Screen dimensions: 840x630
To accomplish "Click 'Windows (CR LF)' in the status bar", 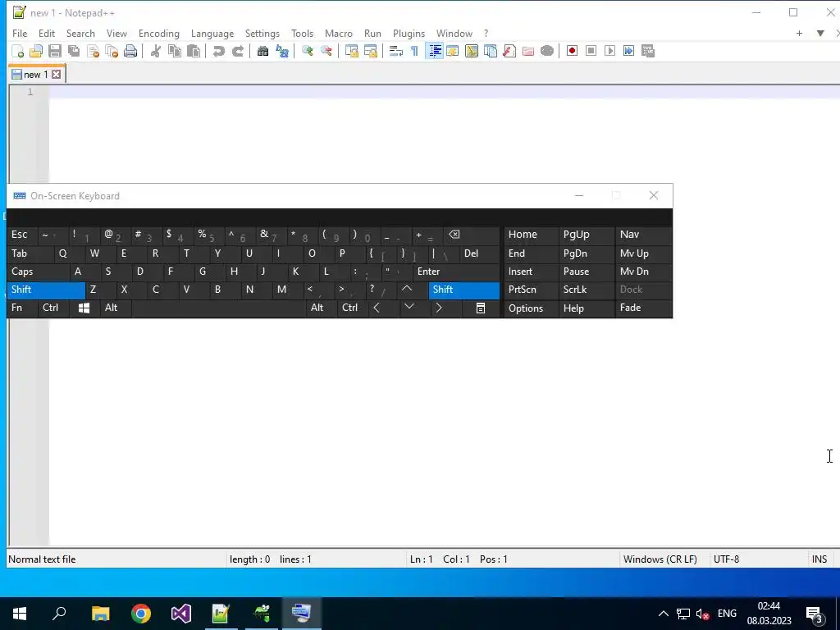I will click(x=660, y=559).
